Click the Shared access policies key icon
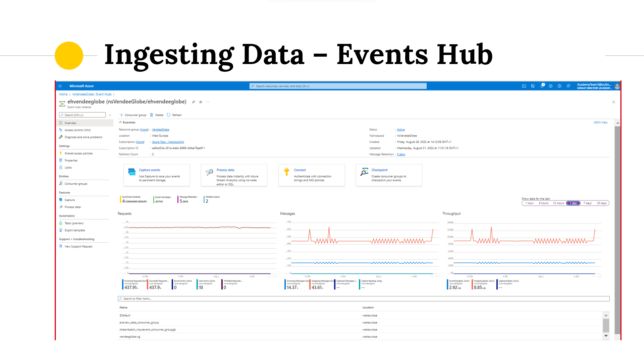The height and width of the screenshot is (362, 644). click(61, 153)
